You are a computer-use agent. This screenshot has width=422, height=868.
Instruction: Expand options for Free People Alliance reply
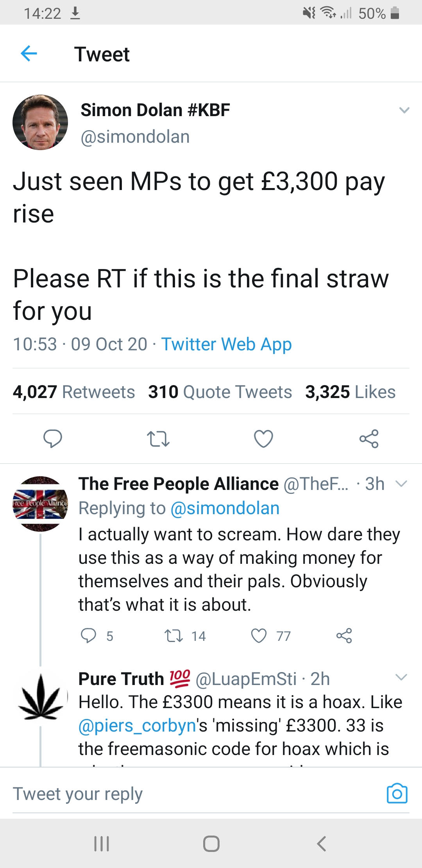click(x=401, y=484)
